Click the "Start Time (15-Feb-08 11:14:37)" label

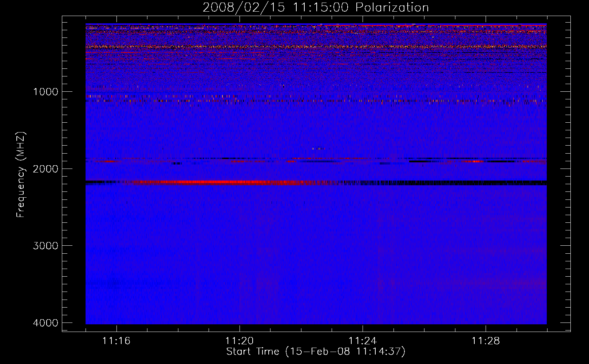316,352
